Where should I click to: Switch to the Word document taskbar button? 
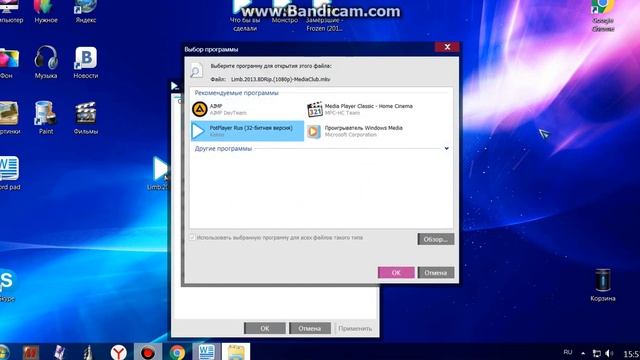[207, 352]
